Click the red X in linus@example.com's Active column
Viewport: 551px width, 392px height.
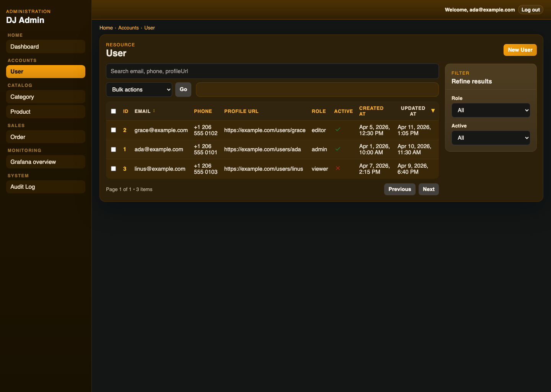(338, 168)
